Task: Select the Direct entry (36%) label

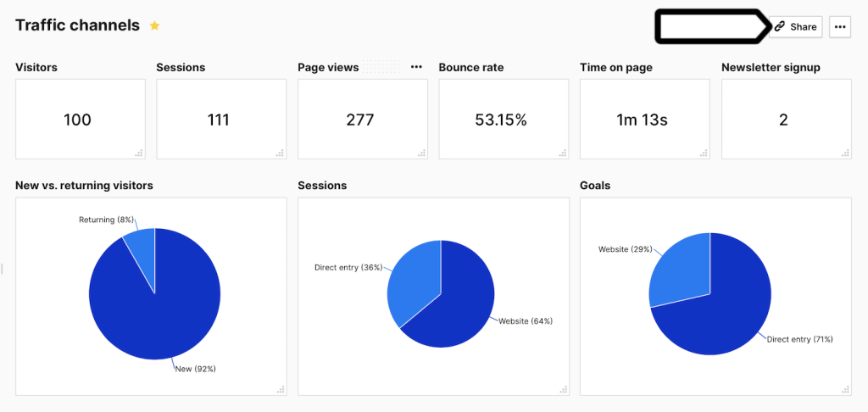Action: 348,268
